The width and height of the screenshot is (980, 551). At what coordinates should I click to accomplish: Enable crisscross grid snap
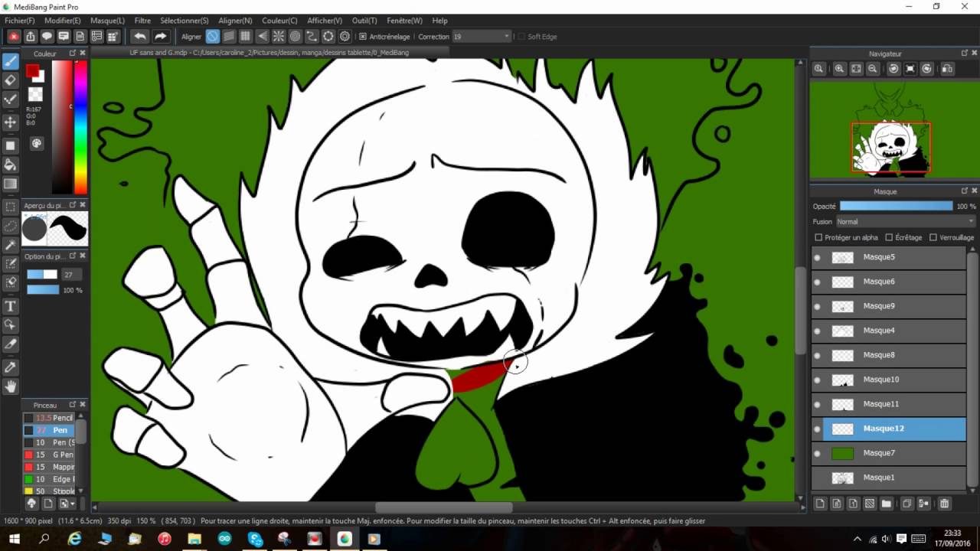pyautogui.click(x=246, y=36)
